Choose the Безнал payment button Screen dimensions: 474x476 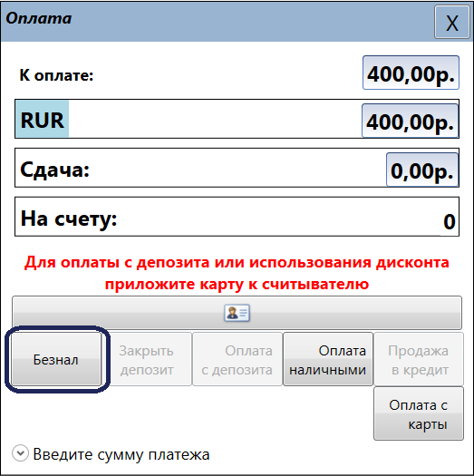[x=56, y=359]
